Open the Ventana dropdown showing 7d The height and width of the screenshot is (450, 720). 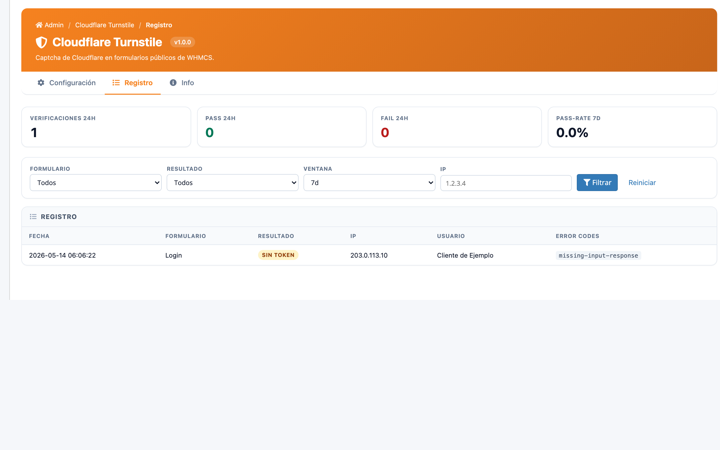pos(369,183)
